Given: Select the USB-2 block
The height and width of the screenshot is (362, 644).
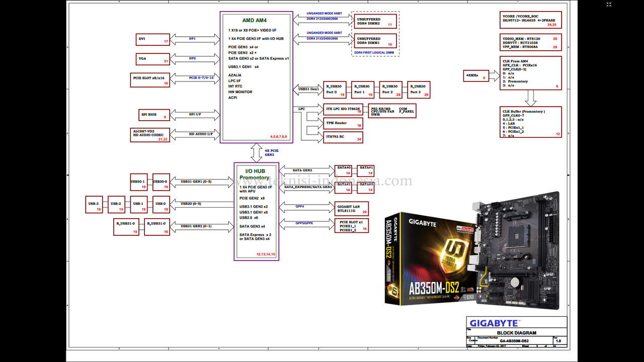Looking at the screenshot, I should pyautogui.click(x=116, y=205).
